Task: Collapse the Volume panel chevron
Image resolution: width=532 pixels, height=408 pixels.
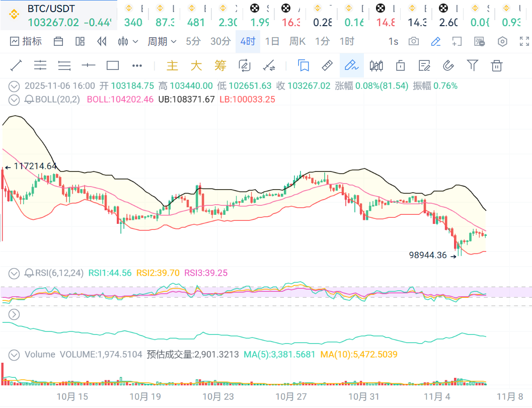Action: pyautogui.click(x=14, y=354)
